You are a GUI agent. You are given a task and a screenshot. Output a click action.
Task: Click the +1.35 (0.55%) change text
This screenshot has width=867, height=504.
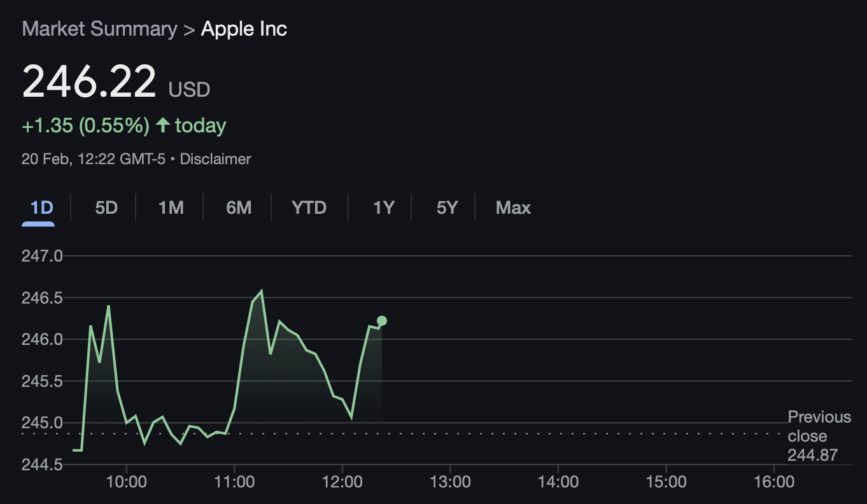pos(85,125)
